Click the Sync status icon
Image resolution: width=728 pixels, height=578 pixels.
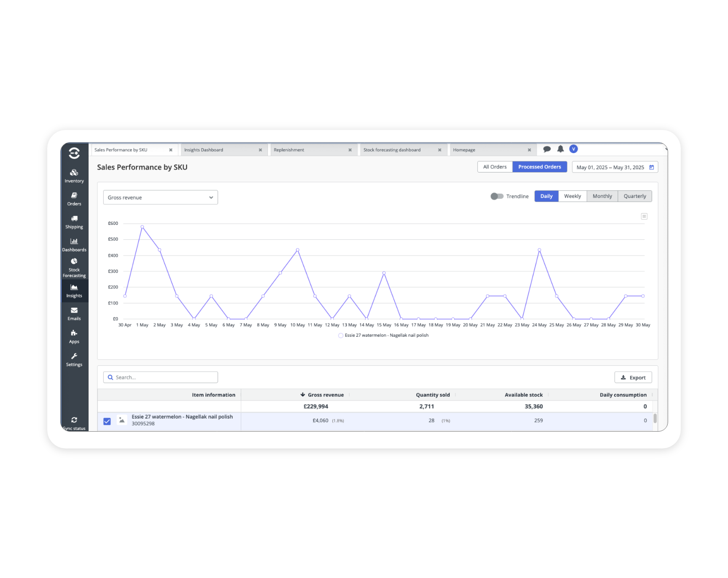pos(74,421)
